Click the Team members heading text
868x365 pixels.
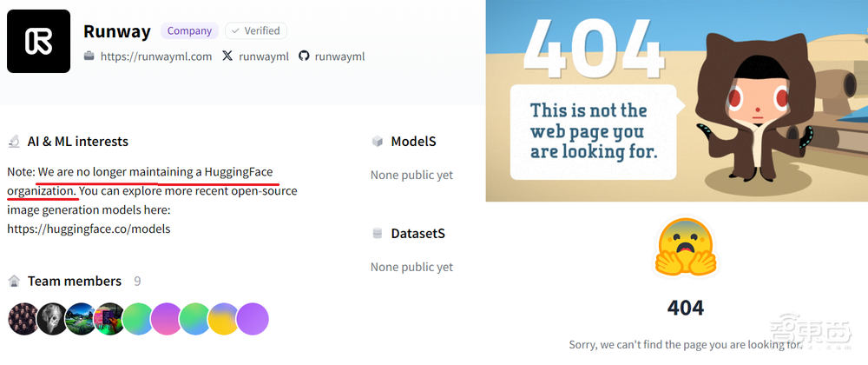pyautogui.click(x=75, y=282)
